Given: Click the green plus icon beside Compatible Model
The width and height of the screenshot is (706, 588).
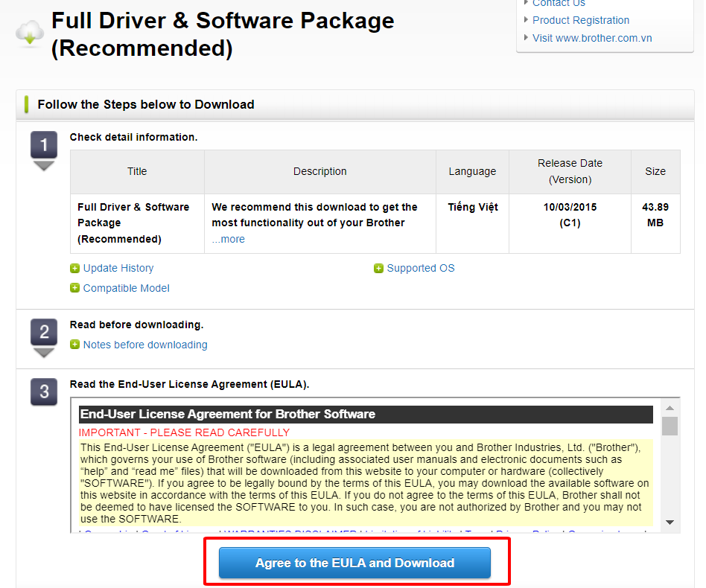Looking at the screenshot, I should (74, 288).
